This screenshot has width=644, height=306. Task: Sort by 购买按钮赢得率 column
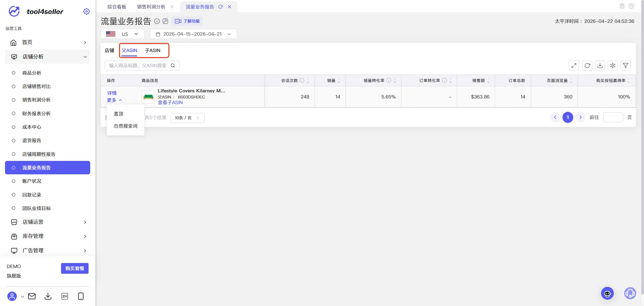point(629,81)
